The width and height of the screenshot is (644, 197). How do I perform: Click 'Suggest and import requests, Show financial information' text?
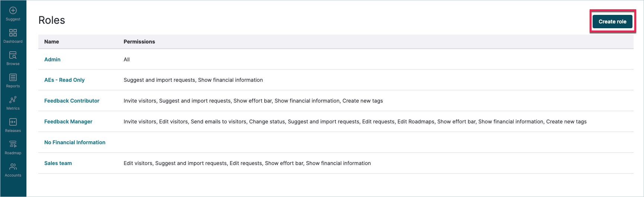pos(193,80)
